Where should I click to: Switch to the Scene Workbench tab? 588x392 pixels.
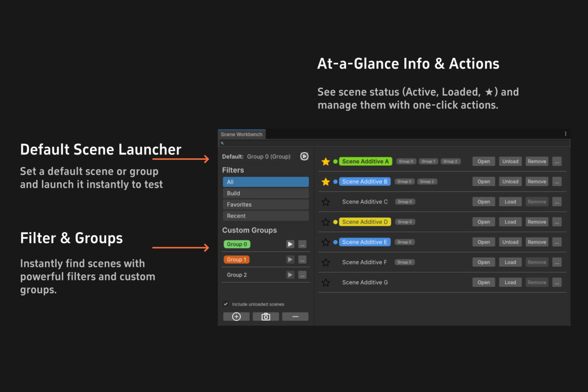click(241, 134)
